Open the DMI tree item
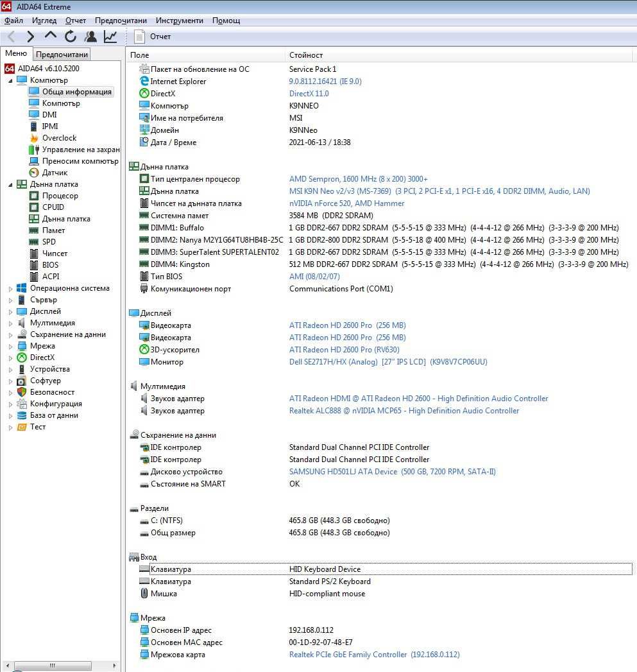637x672 pixels. click(x=49, y=115)
